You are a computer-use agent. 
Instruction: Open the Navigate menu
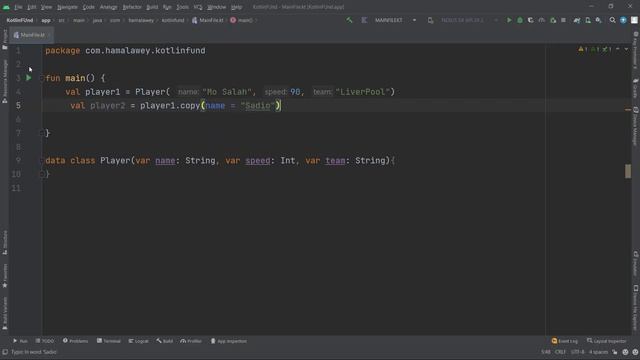click(x=67, y=7)
